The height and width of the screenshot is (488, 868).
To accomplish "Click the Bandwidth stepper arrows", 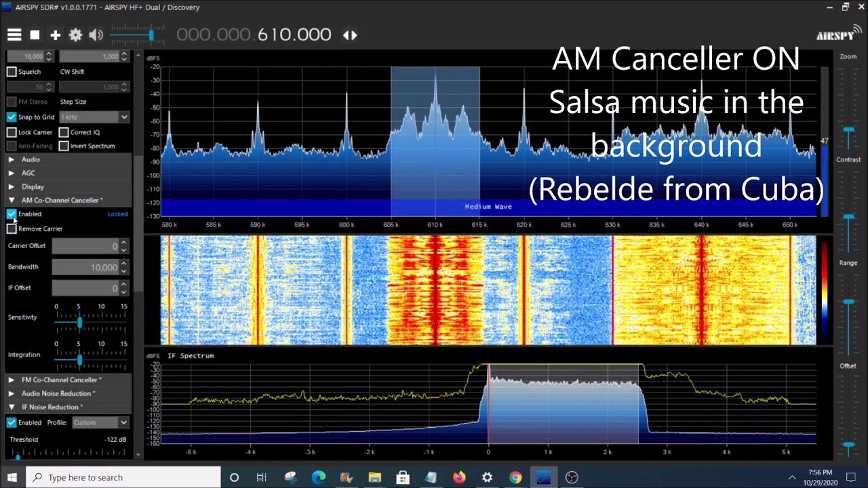I will [x=123, y=267].
